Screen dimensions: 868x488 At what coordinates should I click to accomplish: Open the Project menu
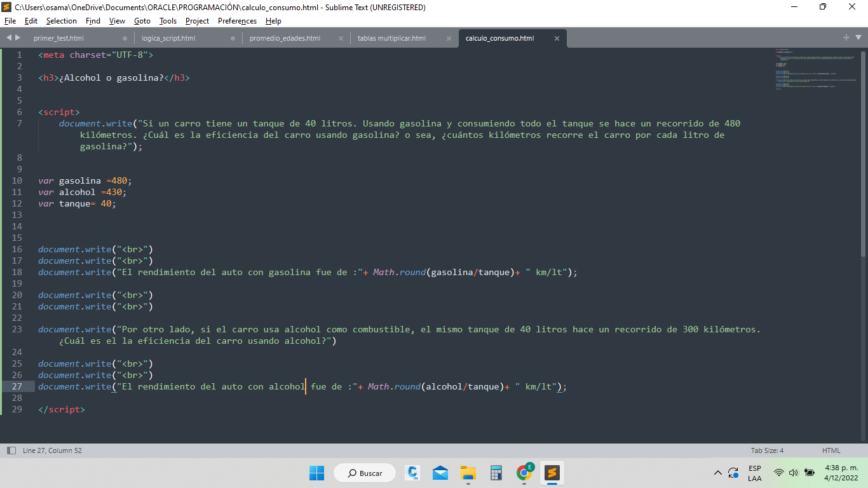[197, 21]
